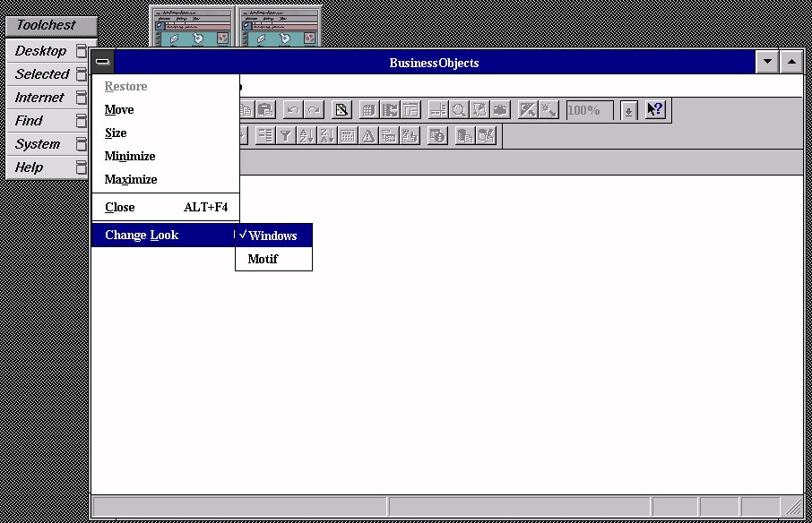Click the 100% zoom field
Image resolution: width=812 pixels, height=523 pixels.
point(589,110)
